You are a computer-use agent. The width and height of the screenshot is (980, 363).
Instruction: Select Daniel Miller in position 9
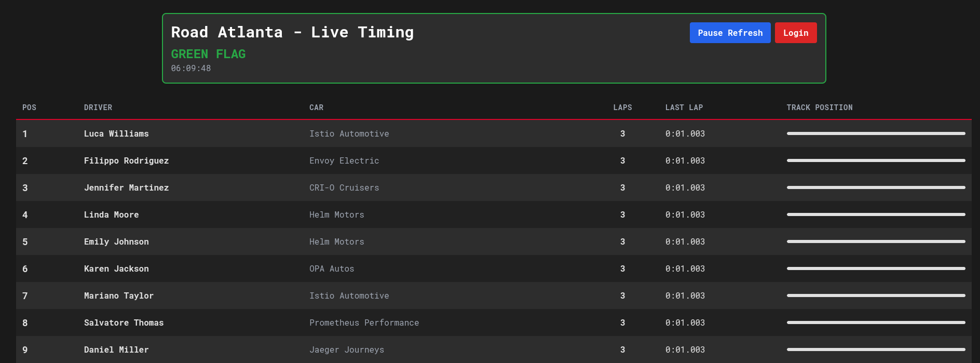pyautogui.click(x=116, y=349)
